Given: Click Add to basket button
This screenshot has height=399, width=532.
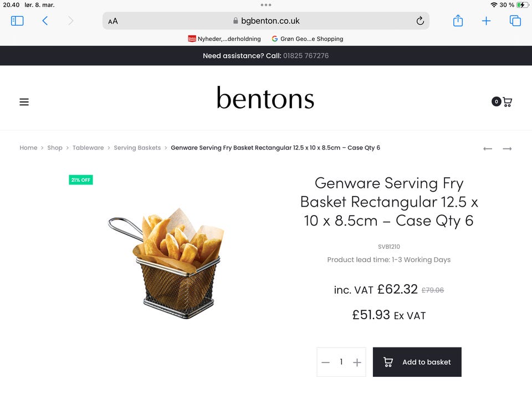Looking at the screenshot, I should pyautogui.click(x=417, y=362).
